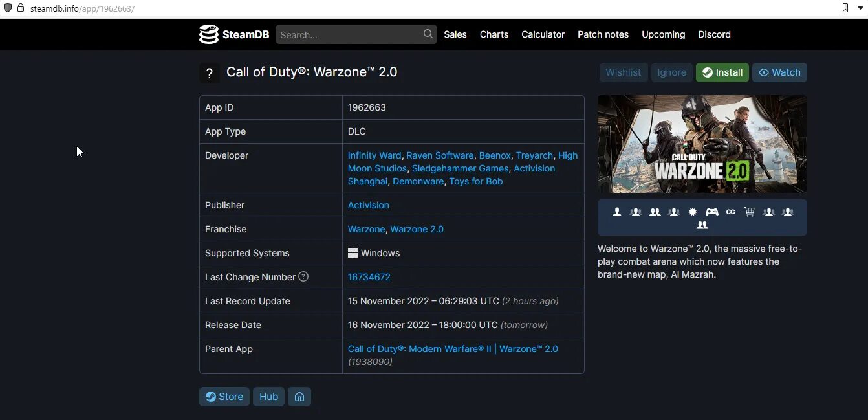The height and width of the screenshot is (420, 868).
Task: Click the home website icon button
Action: [x=299, y=397]
